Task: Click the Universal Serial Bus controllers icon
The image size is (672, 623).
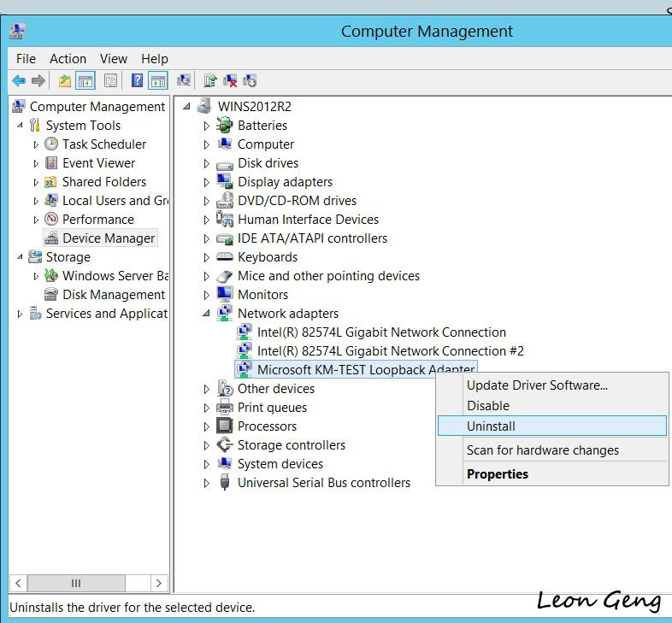Action: coord(224,482)
